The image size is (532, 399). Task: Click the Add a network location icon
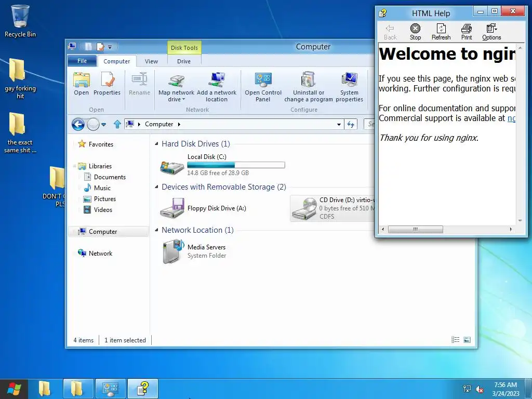coord(217,87)
